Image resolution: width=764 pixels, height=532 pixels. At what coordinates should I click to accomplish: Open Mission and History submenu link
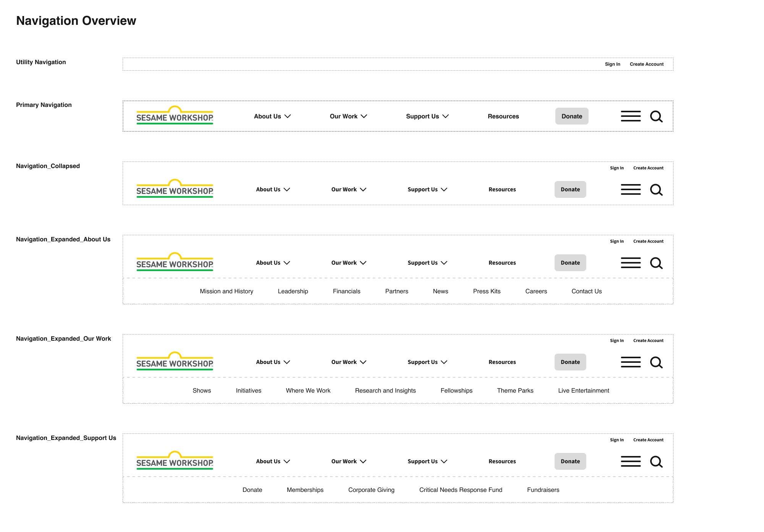[x=227, y=291]
